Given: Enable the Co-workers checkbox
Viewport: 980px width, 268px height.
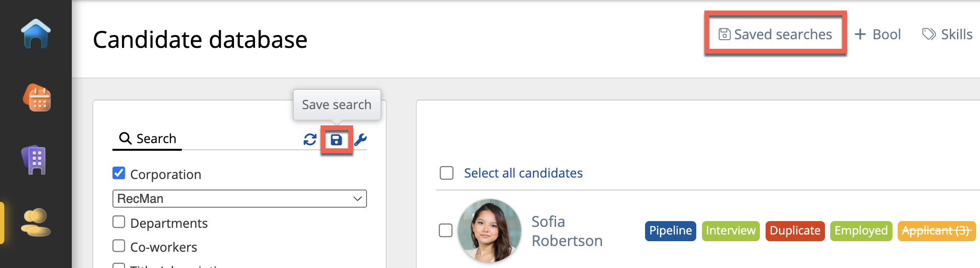Looking at the screenshot, I should [119, 246].
